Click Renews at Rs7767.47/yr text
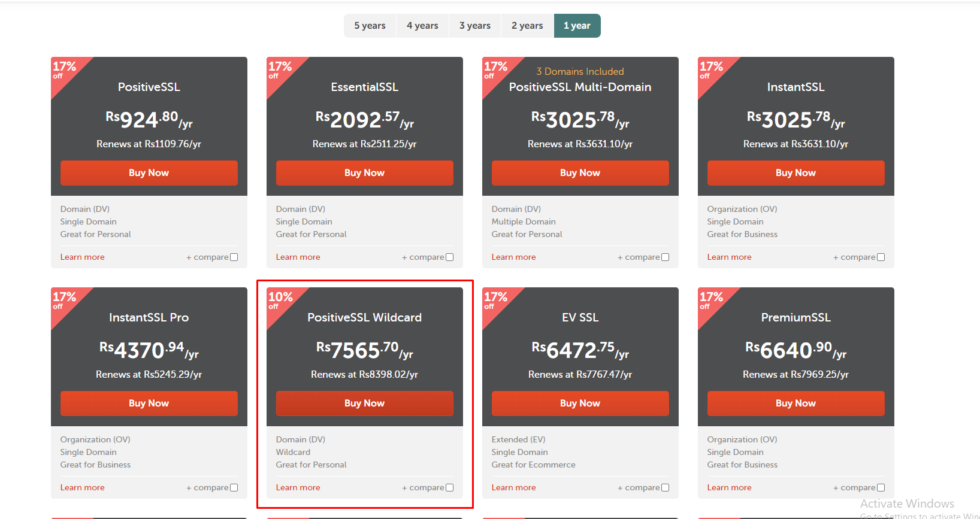Viewport: 980px width, 519px height. [580, 375]
